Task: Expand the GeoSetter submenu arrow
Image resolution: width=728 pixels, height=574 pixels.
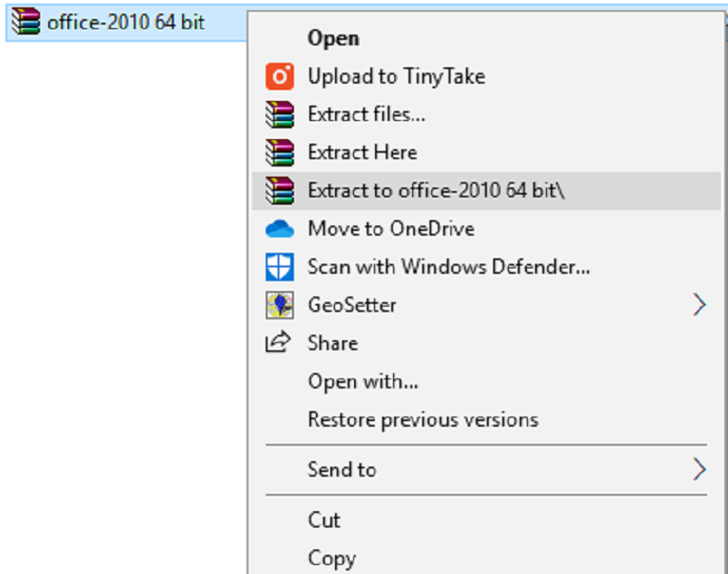Action: pyautogui.click(x=700, y=305)
